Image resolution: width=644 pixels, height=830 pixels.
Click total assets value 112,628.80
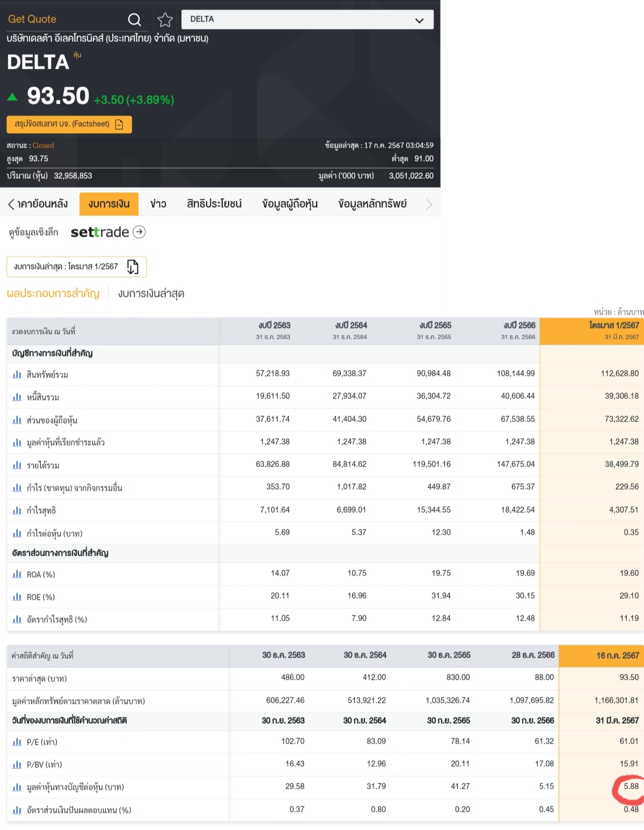(619, 374)
